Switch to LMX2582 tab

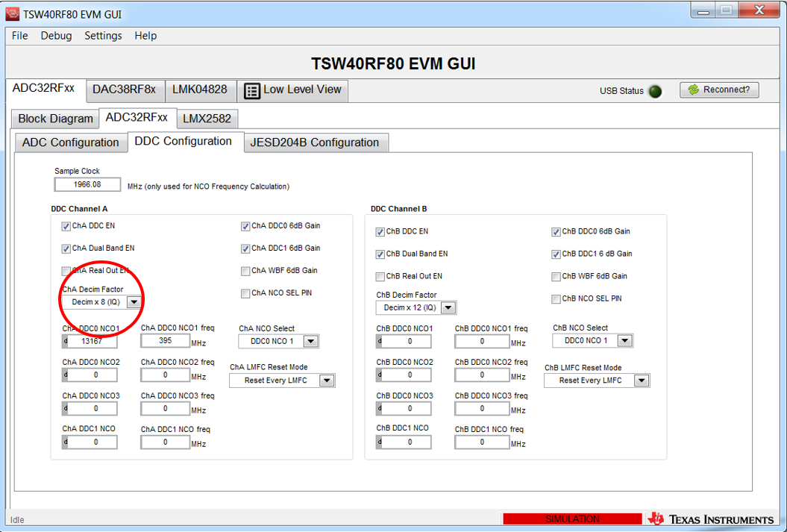pos(207,119)
